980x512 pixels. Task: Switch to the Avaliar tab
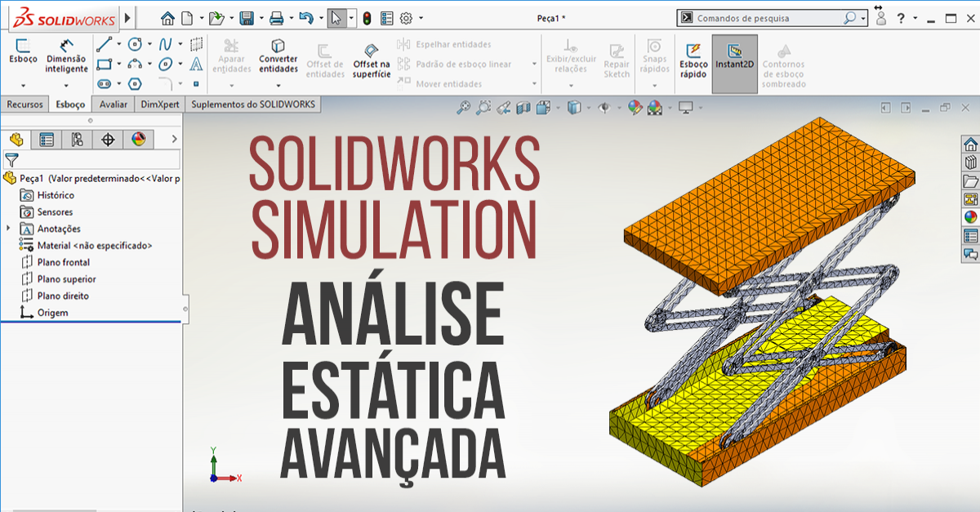coord(114,104)
